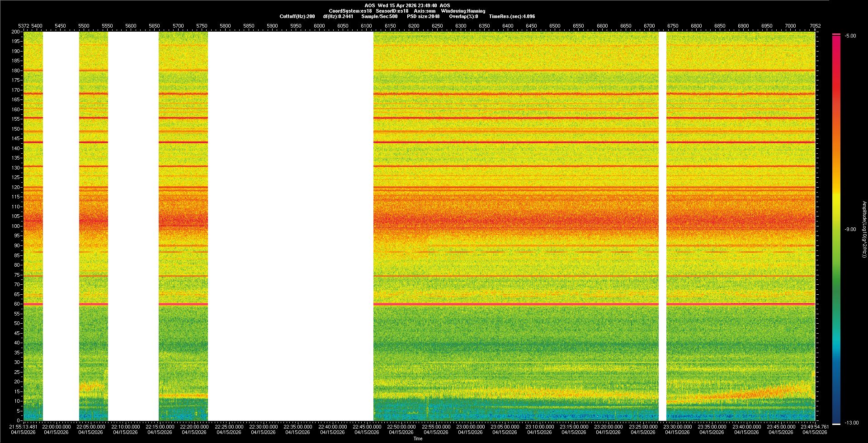Click the 21:55:13.481 start timestamp
The height and width of the screenshot is (443, 868).
(x=23, y=426)
